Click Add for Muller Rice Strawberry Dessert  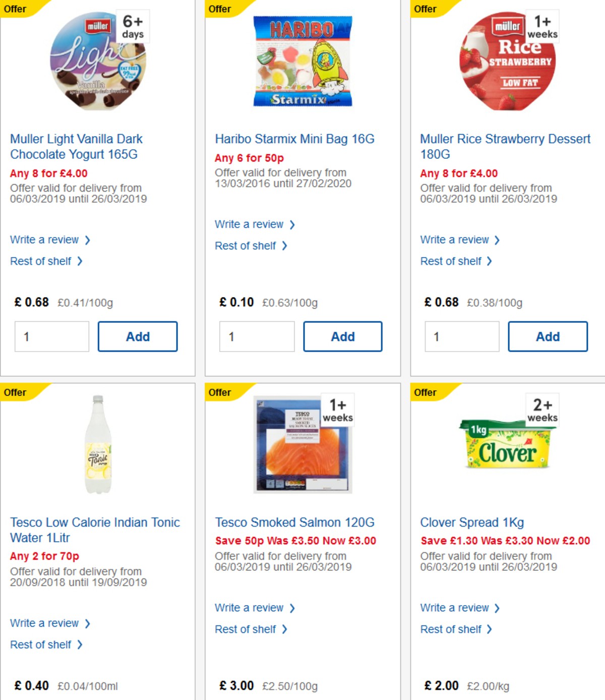pyautogui.click(x=548, y=336)
